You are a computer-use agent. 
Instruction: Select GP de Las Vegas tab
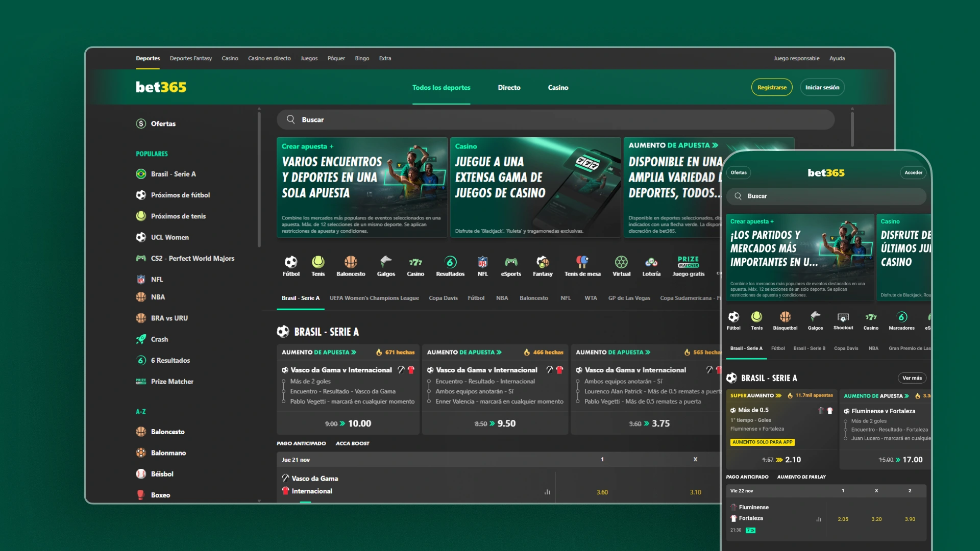pos(629,298)
